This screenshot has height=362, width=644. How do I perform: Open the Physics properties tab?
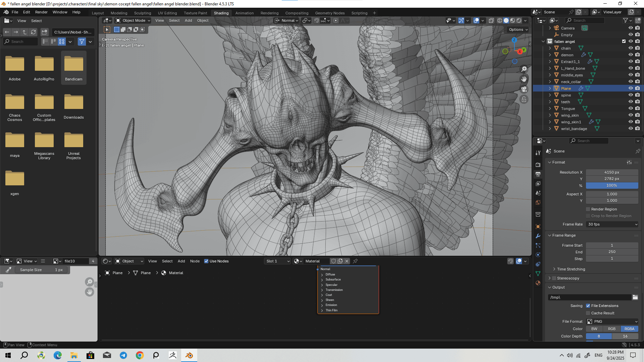538,255
